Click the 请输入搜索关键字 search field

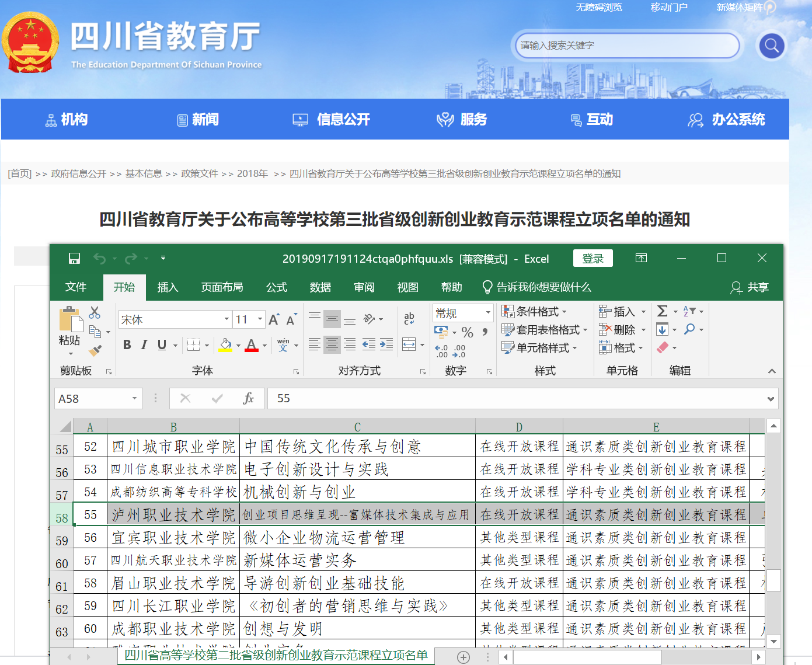pyautogui.click(x=627, y=46)
